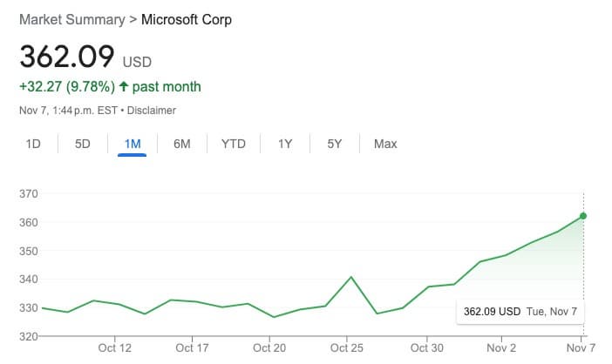612x364 pixels.
Task: Click the 370 y-axis gridline label
Action: click(28, 194)
